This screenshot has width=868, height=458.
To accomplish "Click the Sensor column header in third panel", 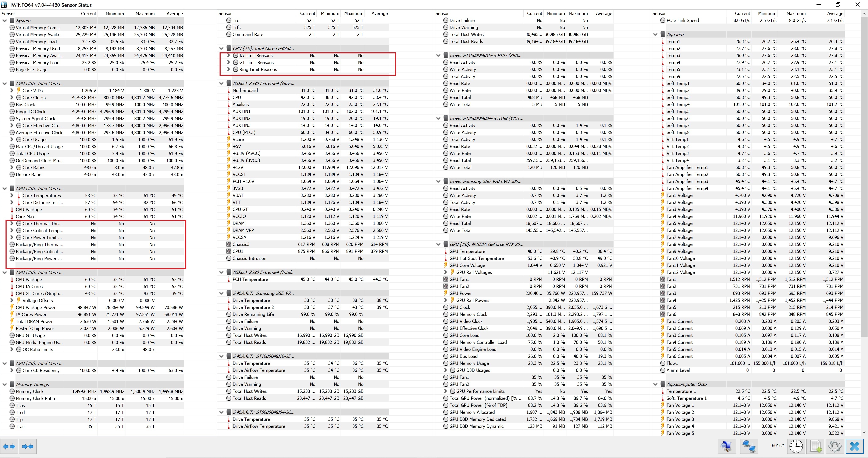I will pyautogui.click(x=442, y=14).
